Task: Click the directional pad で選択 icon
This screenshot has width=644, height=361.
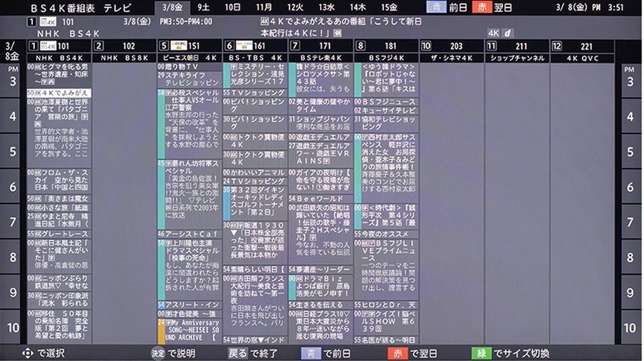Action: (28, 353)
